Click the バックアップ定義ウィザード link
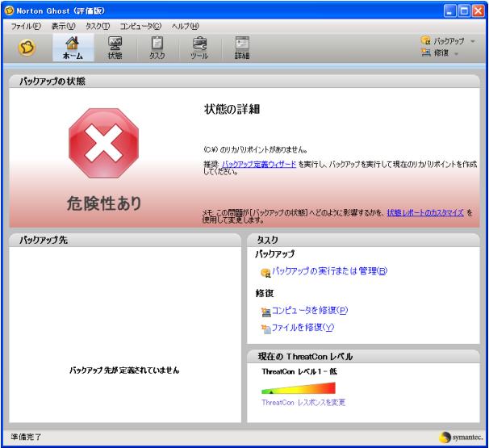This screenshot has width=489, height=448. coord(259,164)
